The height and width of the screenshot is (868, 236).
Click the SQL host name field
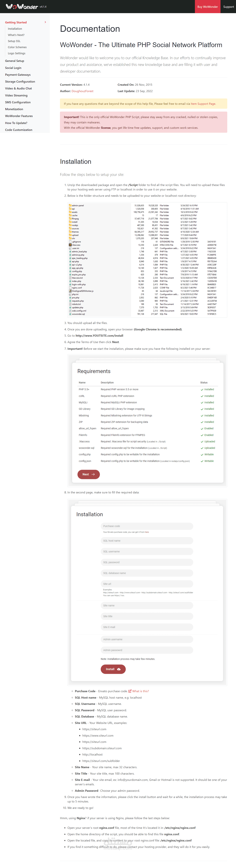(x=147, y=540)
